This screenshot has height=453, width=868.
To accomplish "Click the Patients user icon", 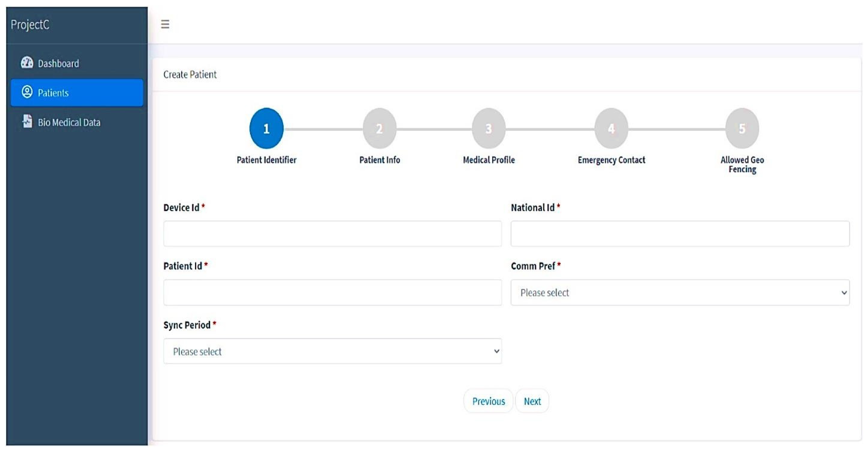I will (x=27, y=92).
